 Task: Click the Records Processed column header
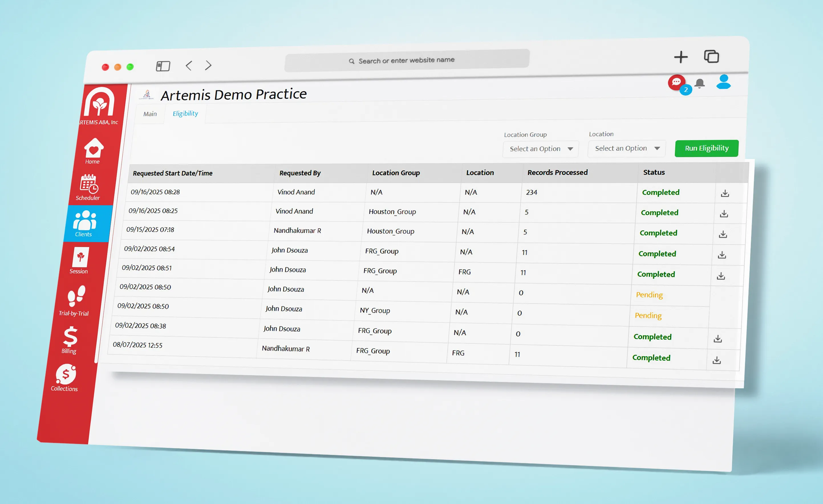[x=558, y=173]
